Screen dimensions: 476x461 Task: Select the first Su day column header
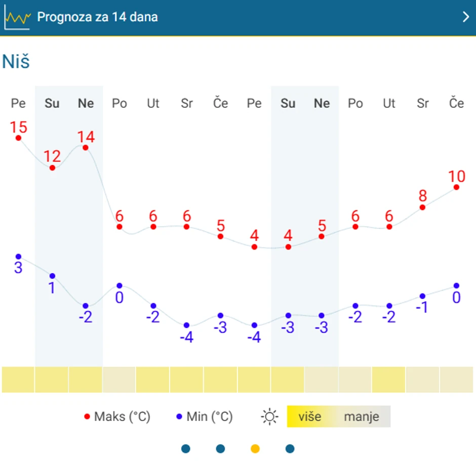pyautogui.click(x=52, y=104)
